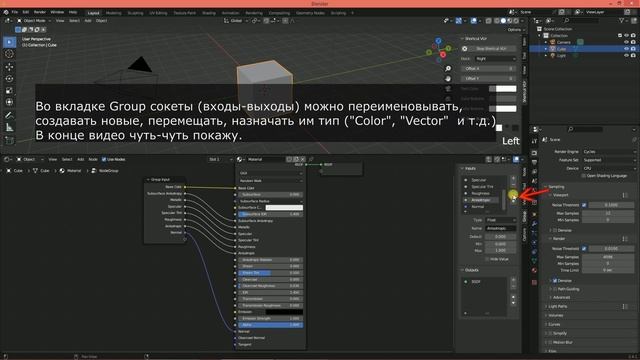
Task: Select the Scale tool in viewport toolbar
Action: pos(9,90)
